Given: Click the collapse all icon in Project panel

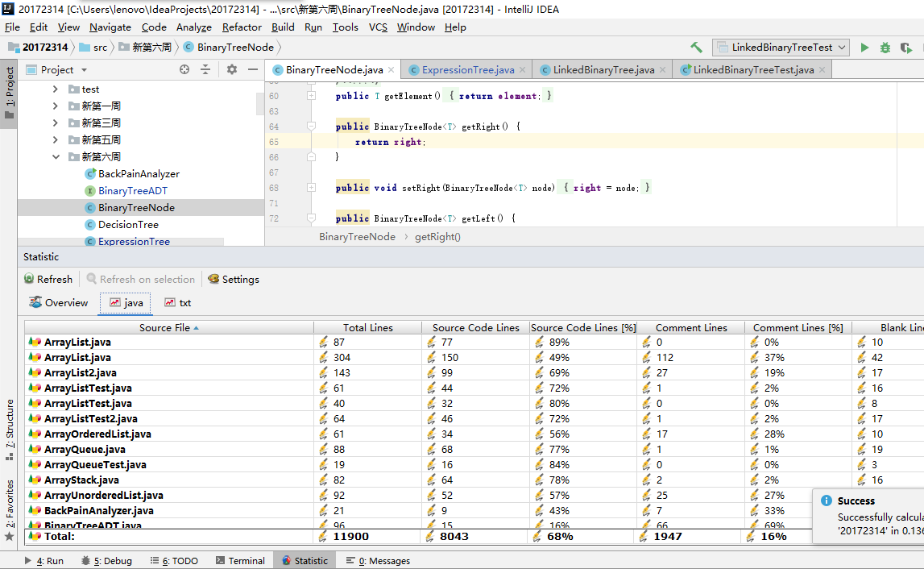Looking at the screenshot, I should click(205, 69).
